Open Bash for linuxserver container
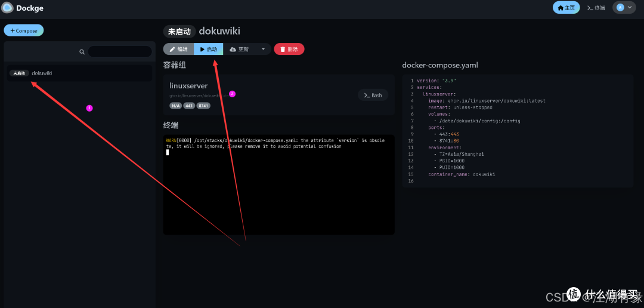Viewport: 644px width, 308px height. pos(373,95)
